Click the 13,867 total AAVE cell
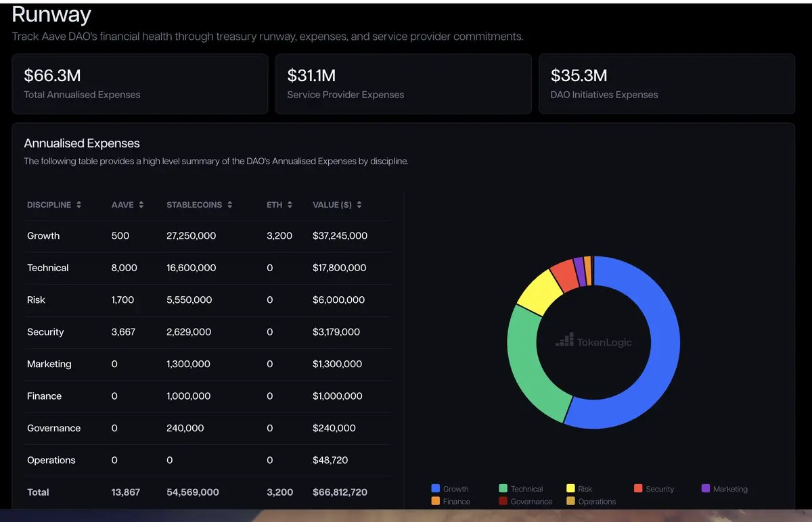 tap(126, 492)
